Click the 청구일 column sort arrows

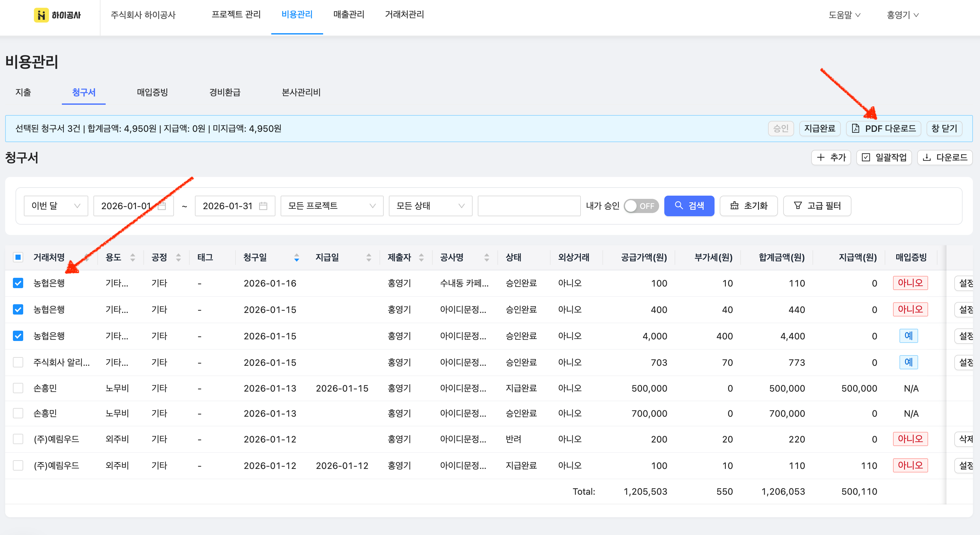tap(296, 258)
